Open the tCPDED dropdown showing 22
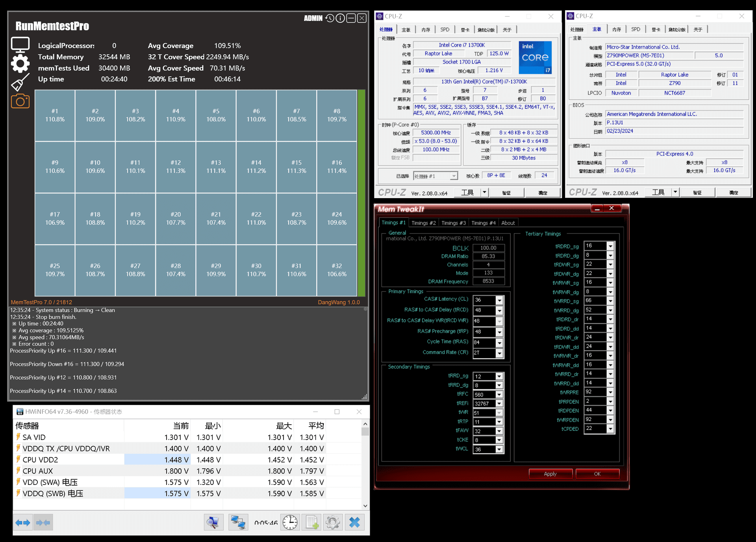 click(x=610, y=429)
